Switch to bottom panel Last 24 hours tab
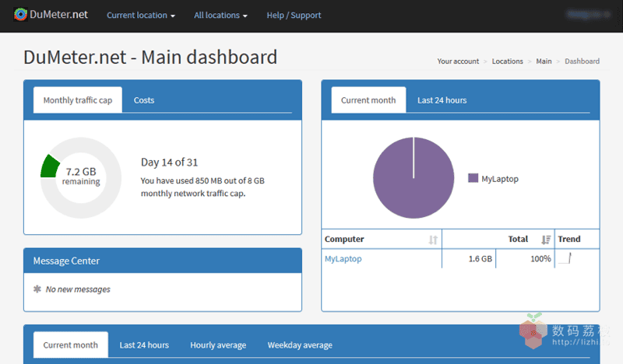Viewport: 623px width, 364px height. 144,345
